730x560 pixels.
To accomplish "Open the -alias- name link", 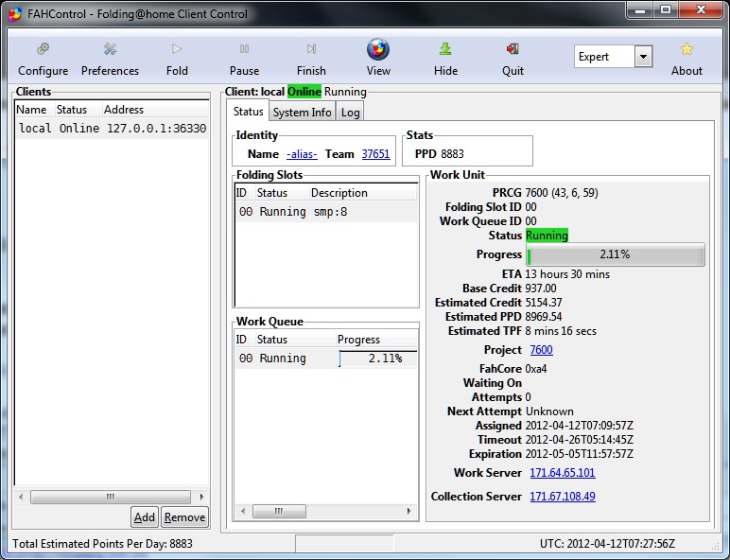I will click(x=302, y=154).
